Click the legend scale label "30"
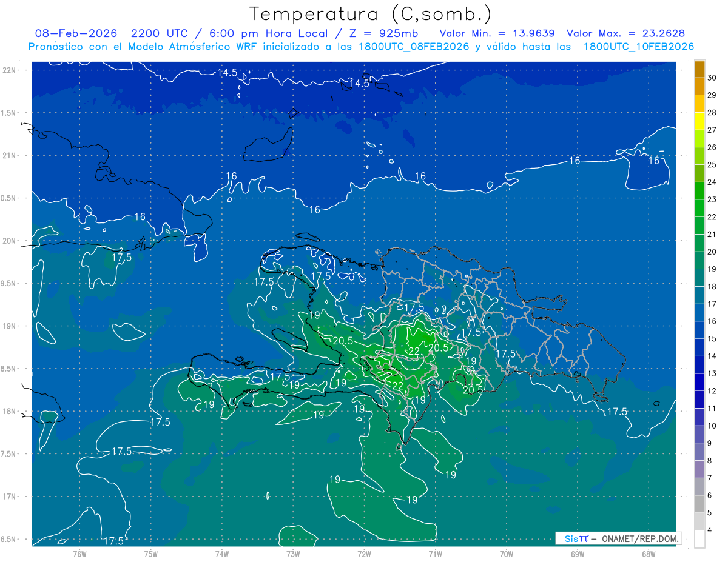The image size is (728, 562). pos(712,78)
